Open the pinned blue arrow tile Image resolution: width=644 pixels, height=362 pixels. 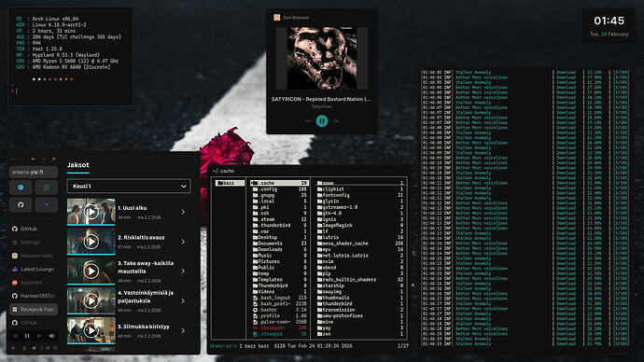(47, 204)
